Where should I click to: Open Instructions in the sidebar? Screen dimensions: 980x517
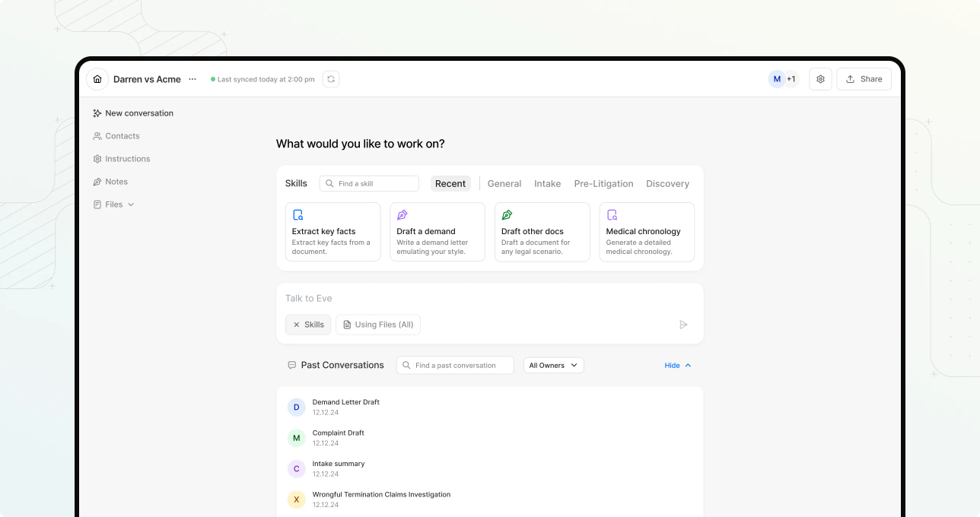(122, 159)
